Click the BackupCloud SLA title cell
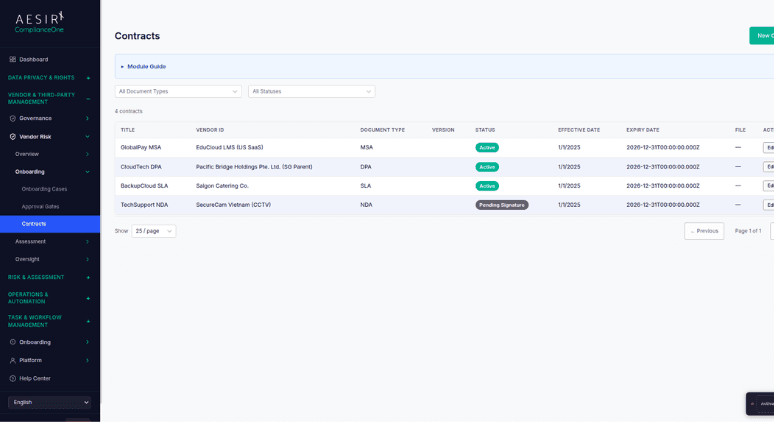 point(144,186)
